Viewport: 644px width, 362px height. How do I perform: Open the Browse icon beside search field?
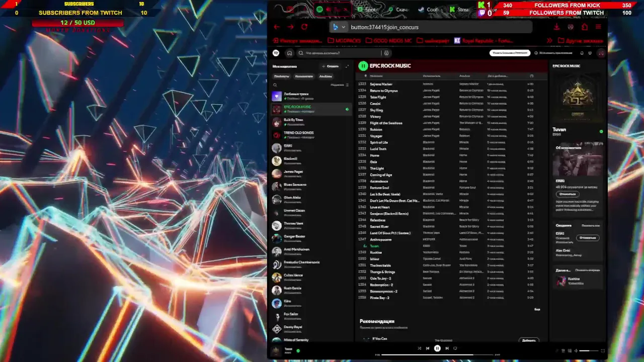[386, 53]
